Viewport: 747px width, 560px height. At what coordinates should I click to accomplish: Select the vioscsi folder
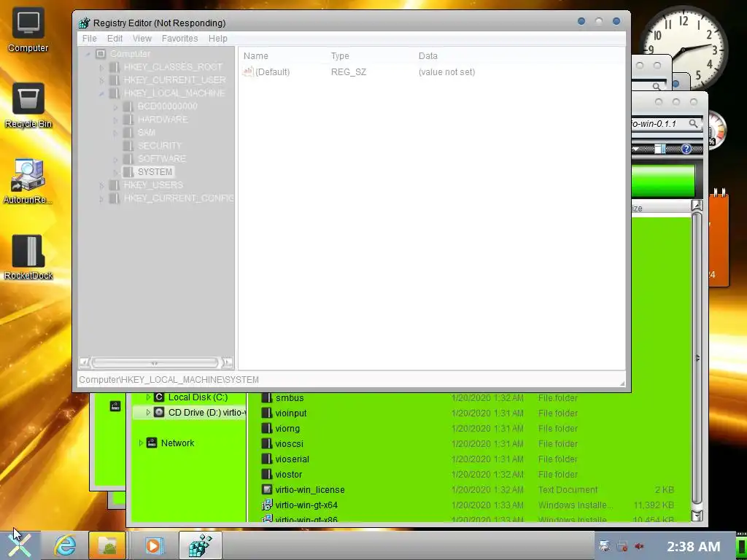[289, 443]
